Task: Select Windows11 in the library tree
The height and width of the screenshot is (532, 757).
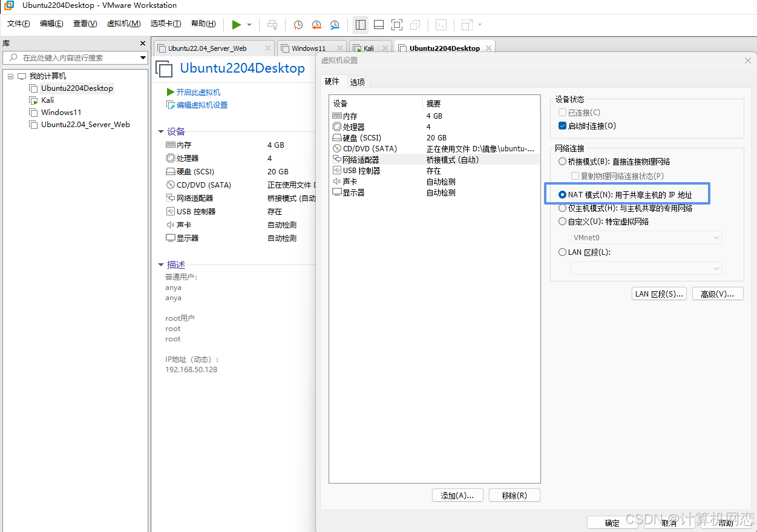Action: pyautogui.click(x=61, y=112)
